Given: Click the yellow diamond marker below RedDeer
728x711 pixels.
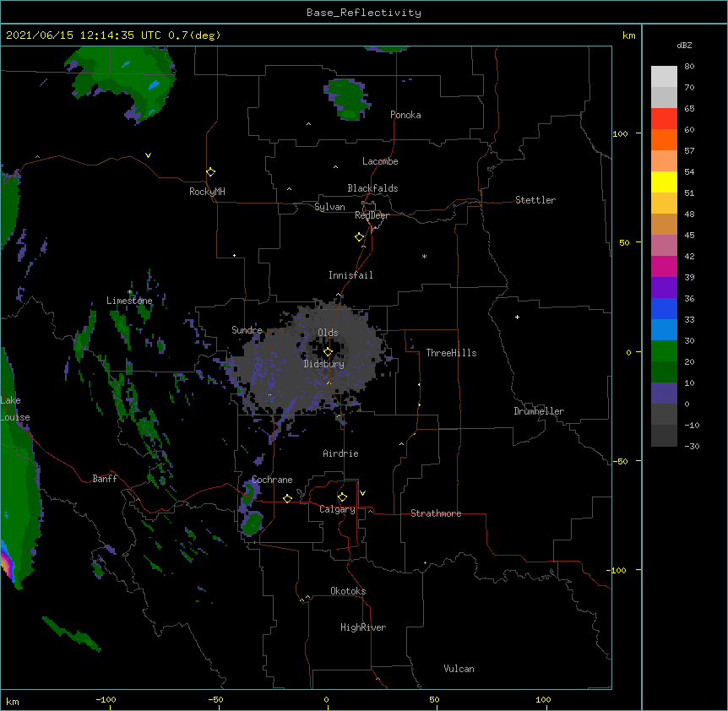Looking at the screenshot, I should pyautogui.click(x=360, y=237).
